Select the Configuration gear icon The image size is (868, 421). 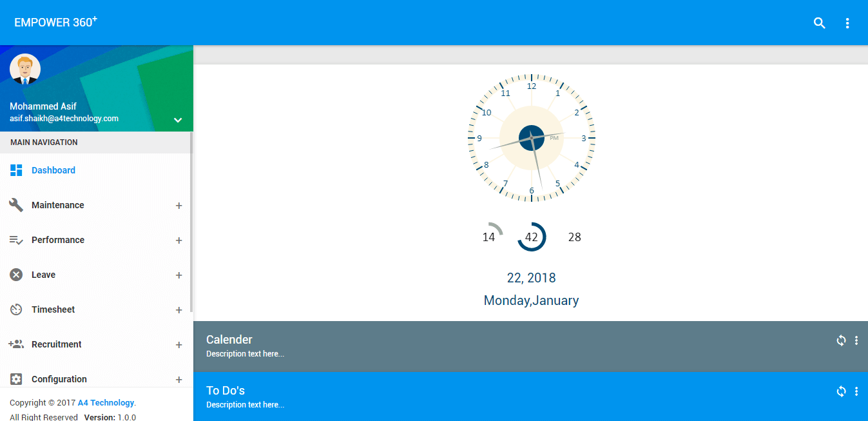coord(15,378)
